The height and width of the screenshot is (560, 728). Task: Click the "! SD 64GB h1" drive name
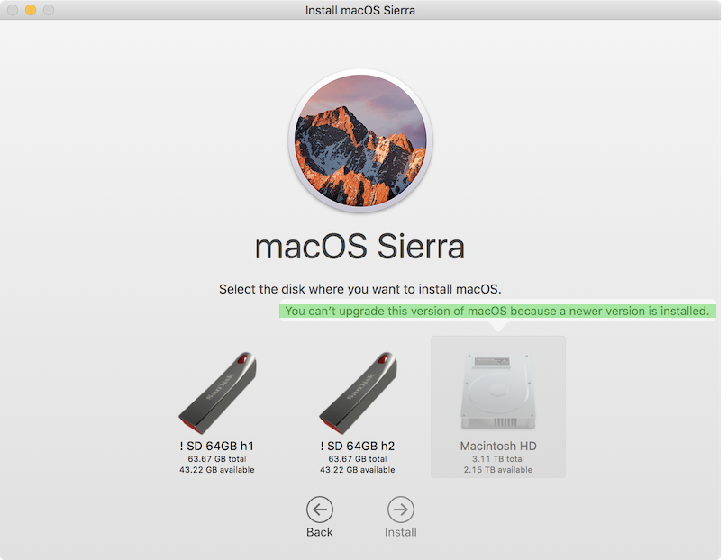[217, 446]
